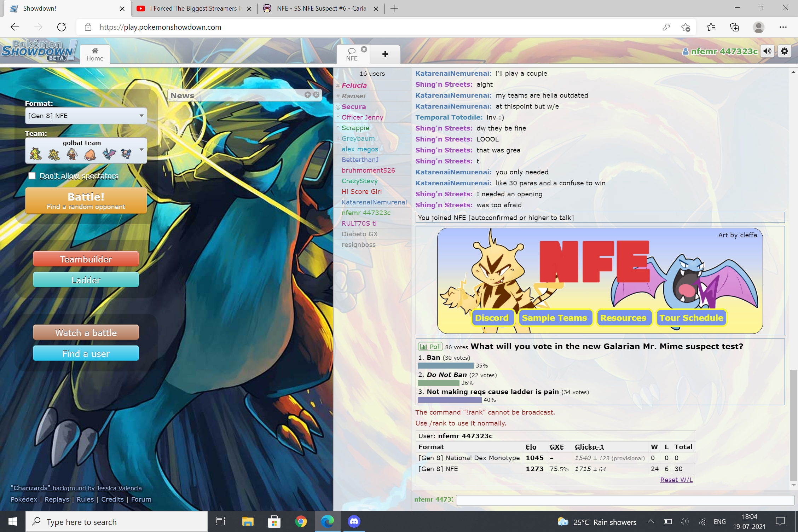Open the Teambuilder

[x=86, y=259]
